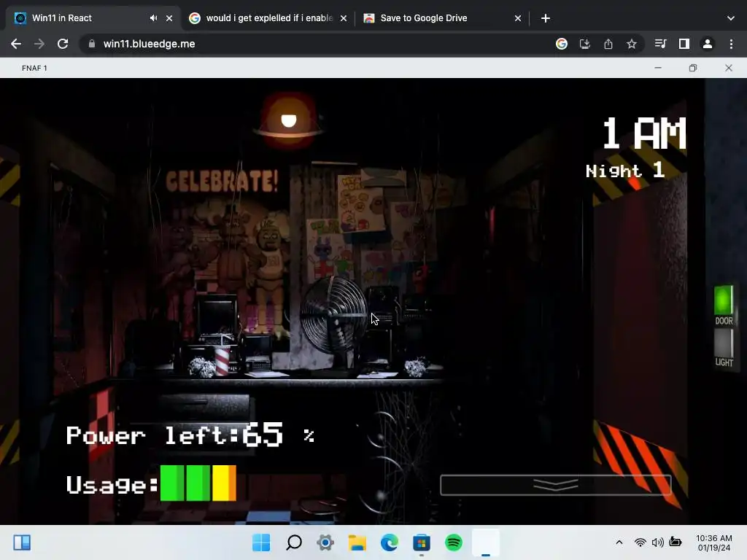The width and height of the screenshot is (747, 560).
Task: Minimize the FNAF 1 window
Action: (658, 68)
